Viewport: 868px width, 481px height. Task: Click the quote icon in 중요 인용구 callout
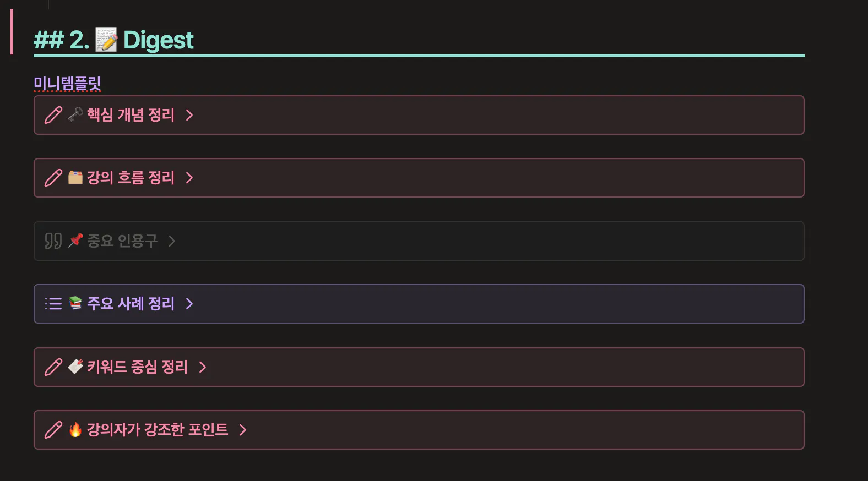tap(53, 241)
